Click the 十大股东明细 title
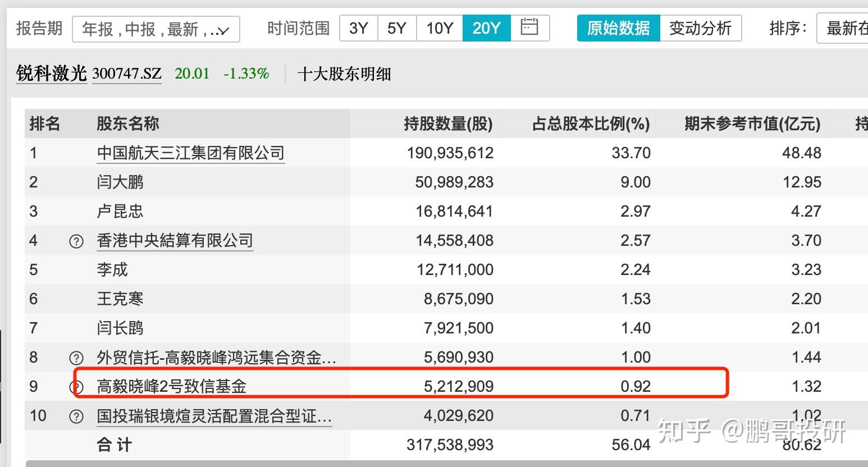Image resolution: width=868 pixels, height=467 pixels. click(344, 74)
